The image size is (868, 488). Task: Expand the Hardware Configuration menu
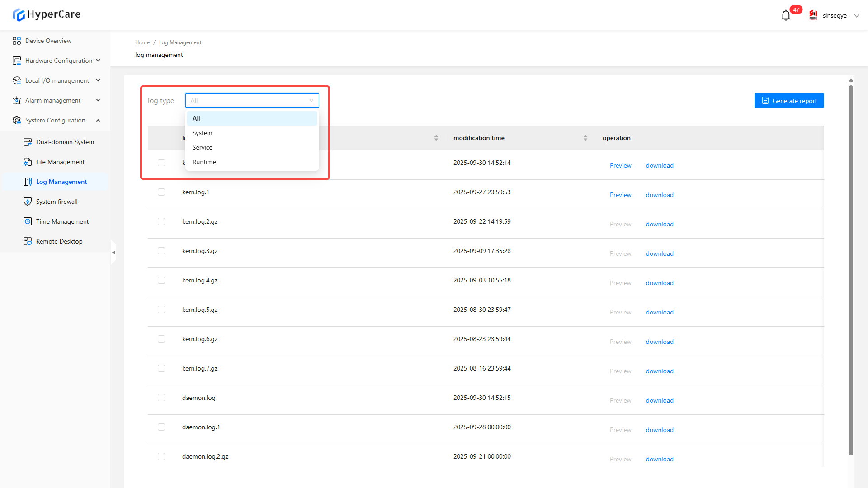coord(59,61)
